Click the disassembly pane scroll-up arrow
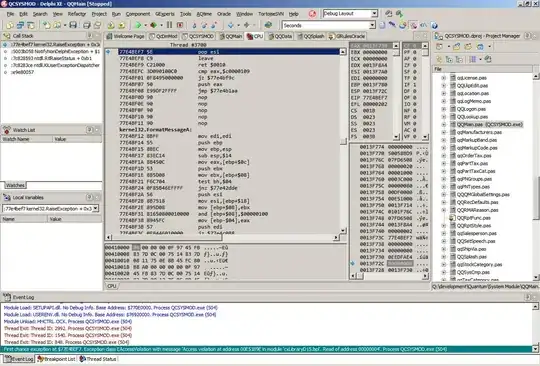Image resolution: width=540 pixels, height=366 pixels. pyautogui.click(x=343, y=52)
